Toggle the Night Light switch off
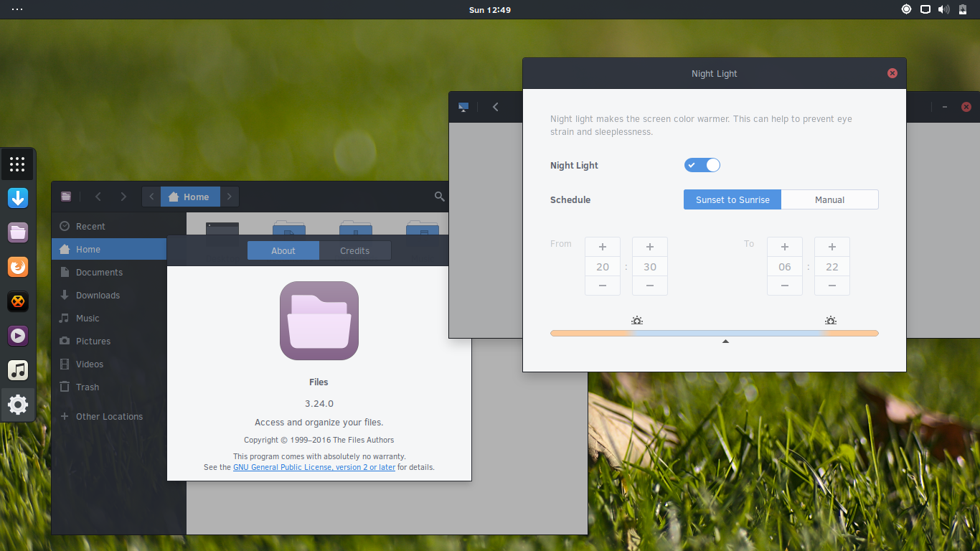This screenshot has width=980, height=551. pyautogui.click(x=702, y=165)
